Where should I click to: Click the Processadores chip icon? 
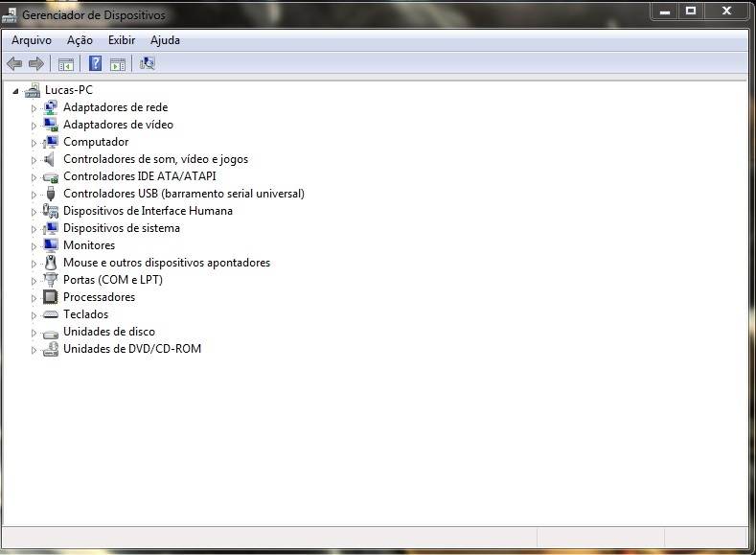point(51,297)
